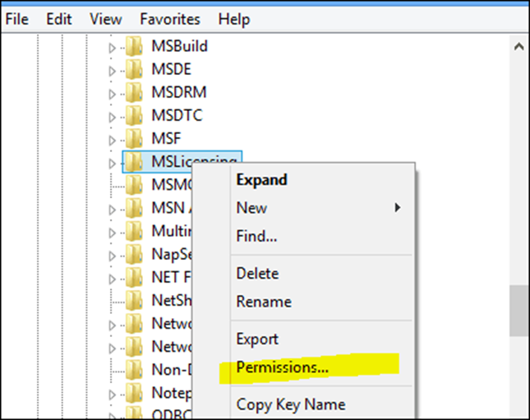Select the MSBuild key label

[x=179, y=46]
